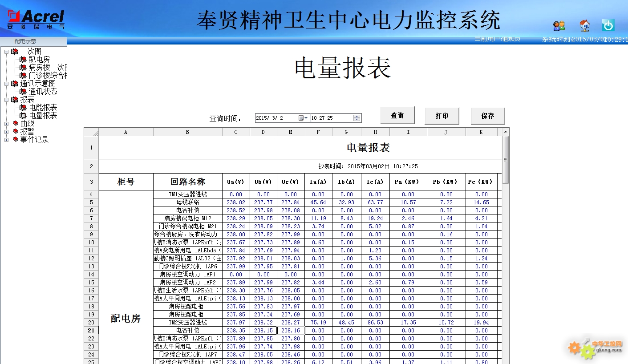Click the 查询 button
The image size is (628, 364).
(x=397, y=115)
